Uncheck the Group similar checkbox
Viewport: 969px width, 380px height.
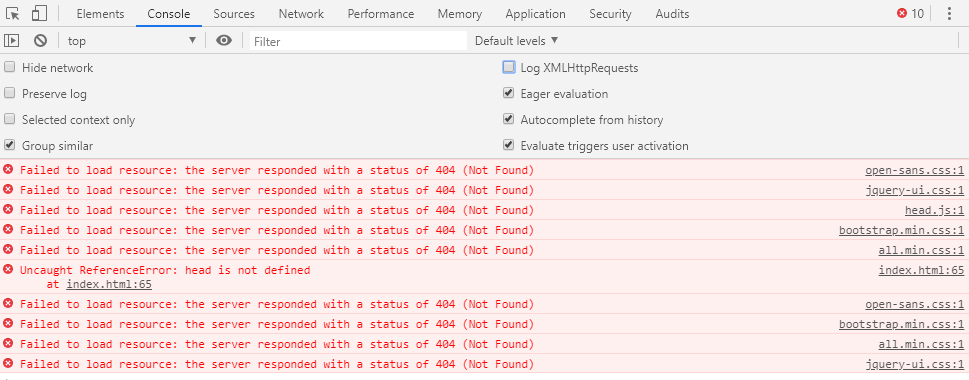point(9,145)
